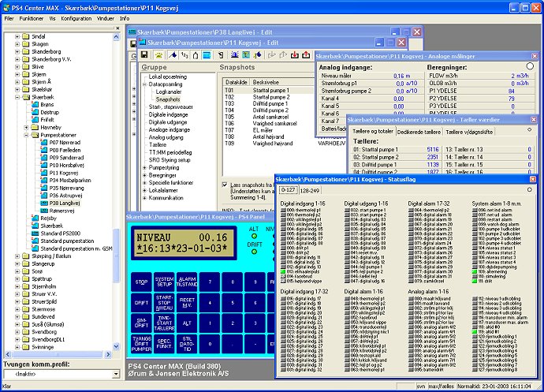544x392 pixels.
Task: Click the save icon of the P38 Langlivej Edit window
Action: tap(133, 43)
